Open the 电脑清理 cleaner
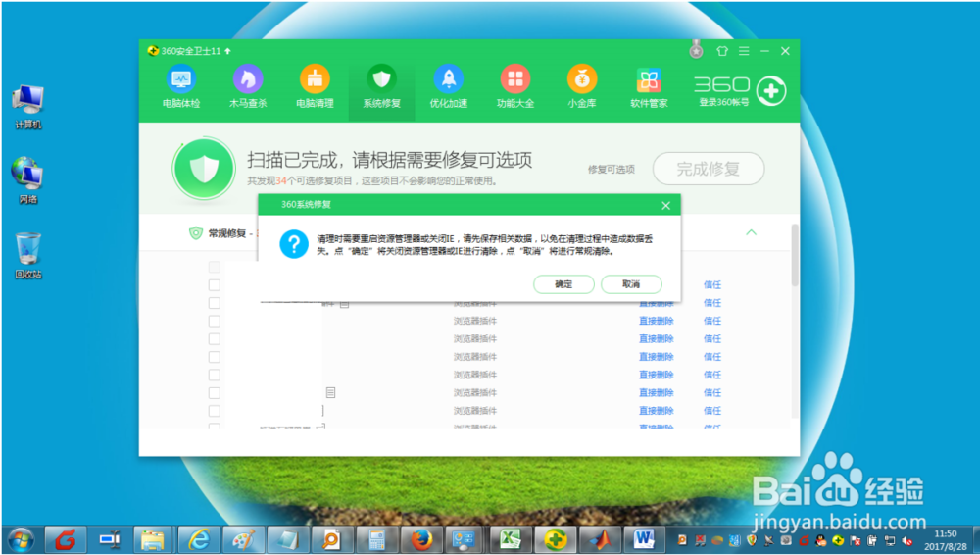 pos(315,87)
